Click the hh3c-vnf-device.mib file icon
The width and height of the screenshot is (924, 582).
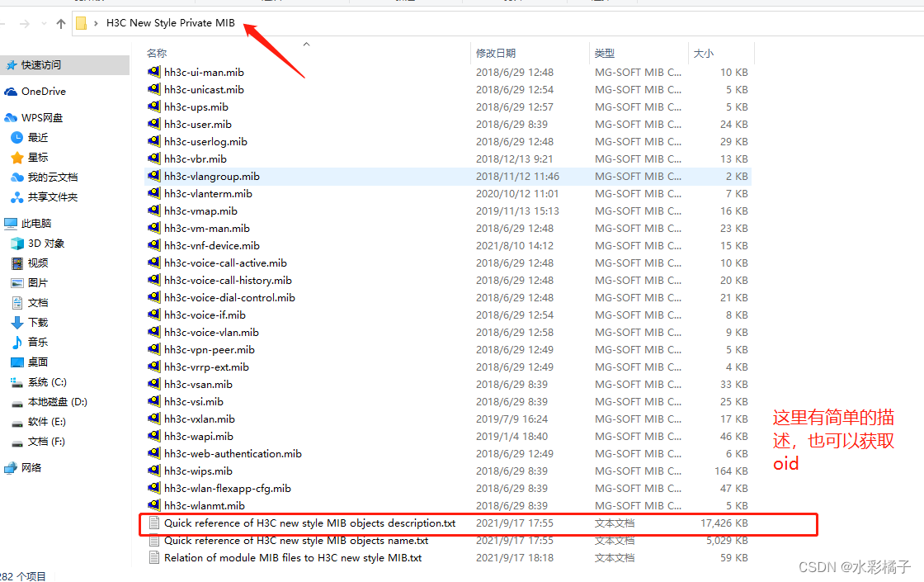153,245
